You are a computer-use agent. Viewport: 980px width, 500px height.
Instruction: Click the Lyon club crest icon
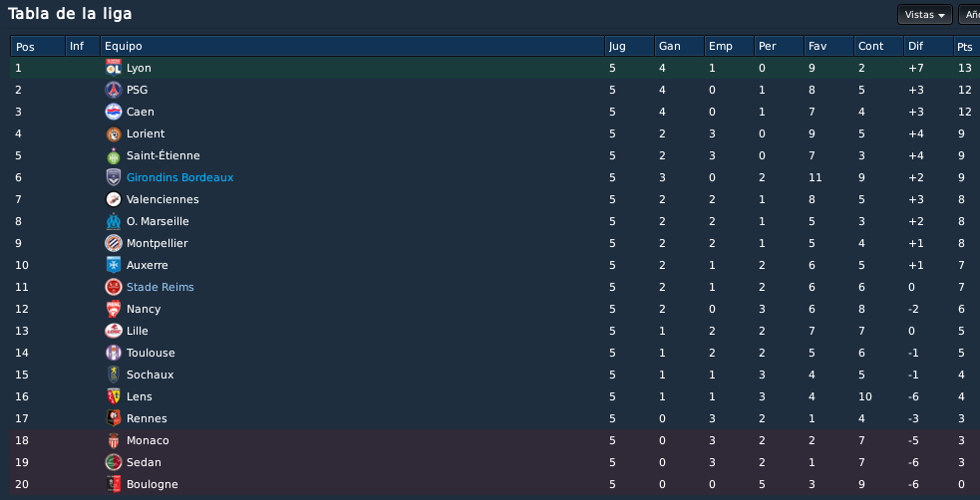click(113, 68)
